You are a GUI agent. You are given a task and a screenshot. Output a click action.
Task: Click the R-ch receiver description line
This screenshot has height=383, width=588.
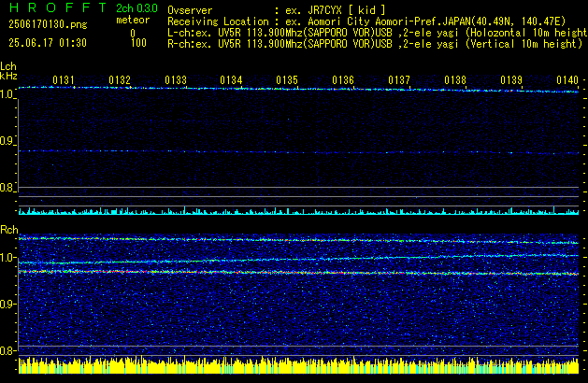tap(375, 44)
